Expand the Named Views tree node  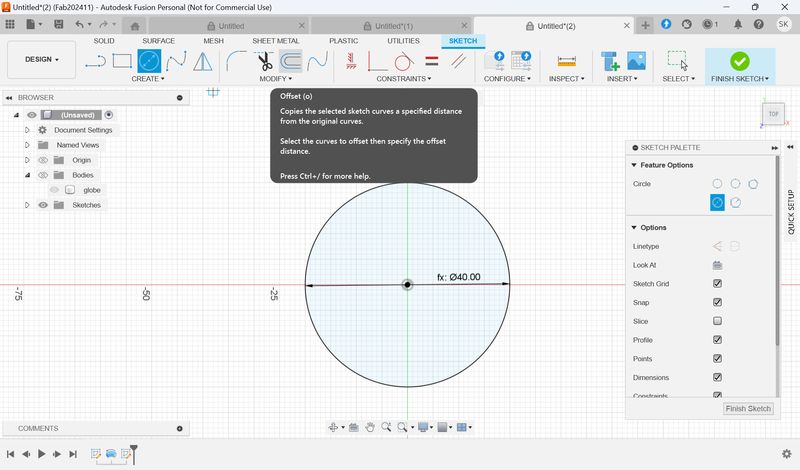coord(28,145)
